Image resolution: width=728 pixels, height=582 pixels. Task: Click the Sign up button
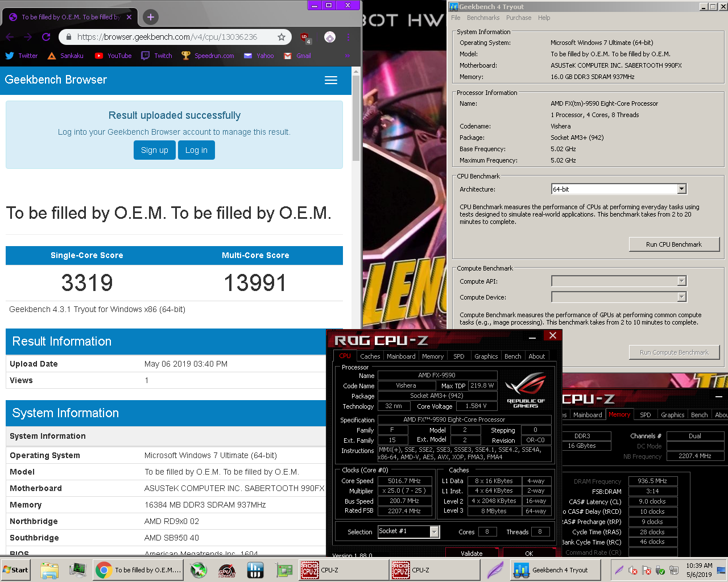coord(155,150)
